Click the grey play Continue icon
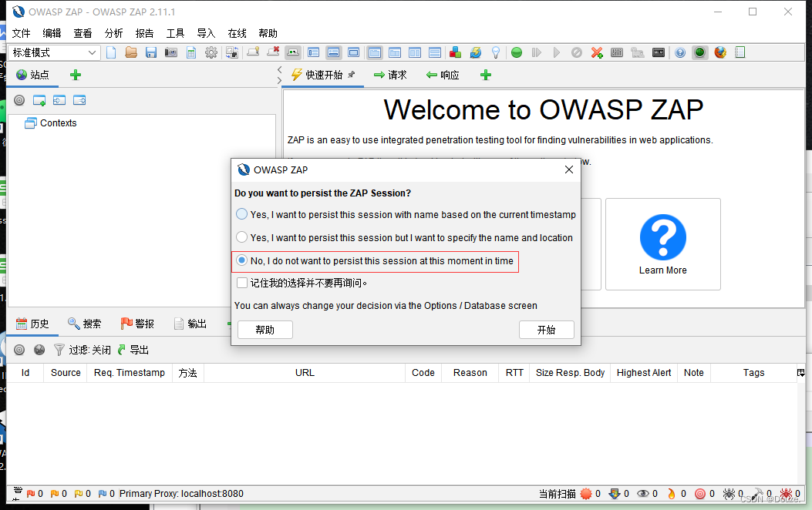Screen dimensions: 812x510 pos(556,52)
